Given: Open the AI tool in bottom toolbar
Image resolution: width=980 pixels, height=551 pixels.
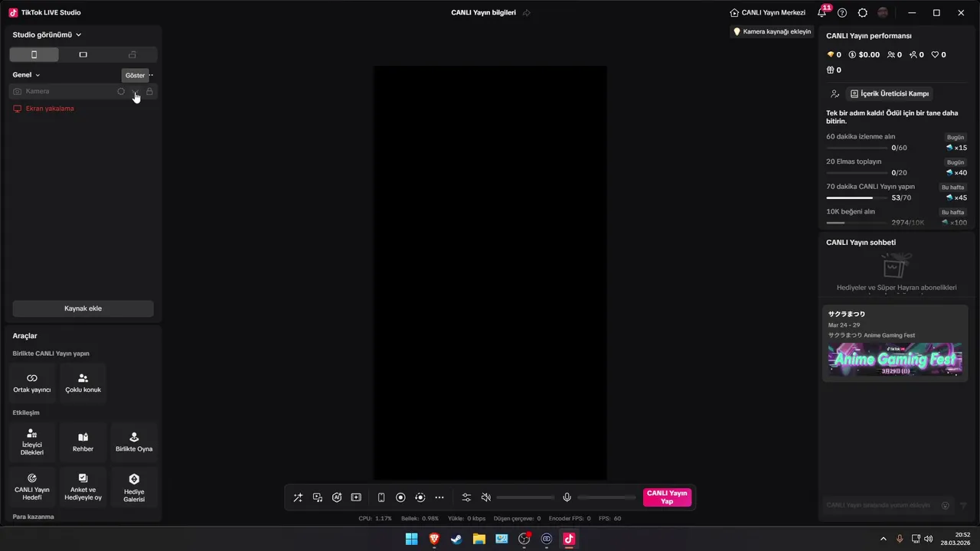Looking at the screenshot, I should (337, 497).
